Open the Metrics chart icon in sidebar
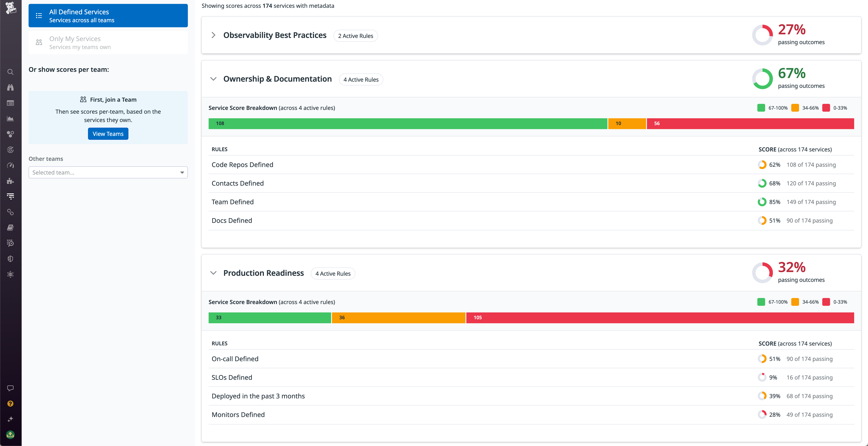868x446 pixels. (x=10, y=119)
